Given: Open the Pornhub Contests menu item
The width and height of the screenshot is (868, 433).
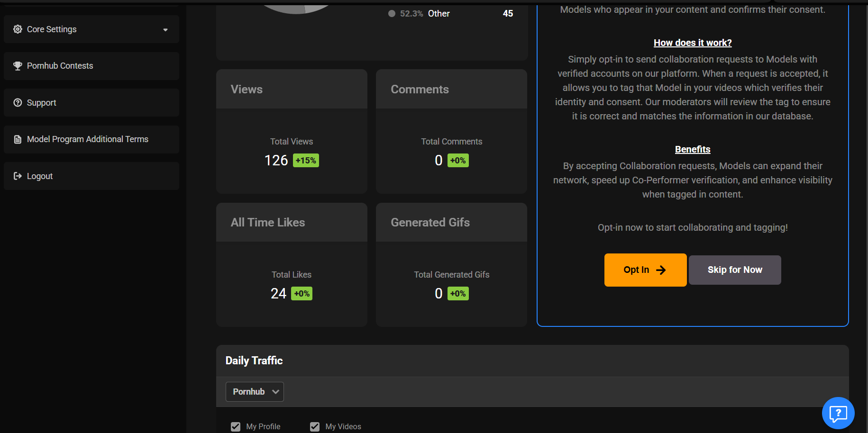Looking at the screenshot, I should (91, 66).
